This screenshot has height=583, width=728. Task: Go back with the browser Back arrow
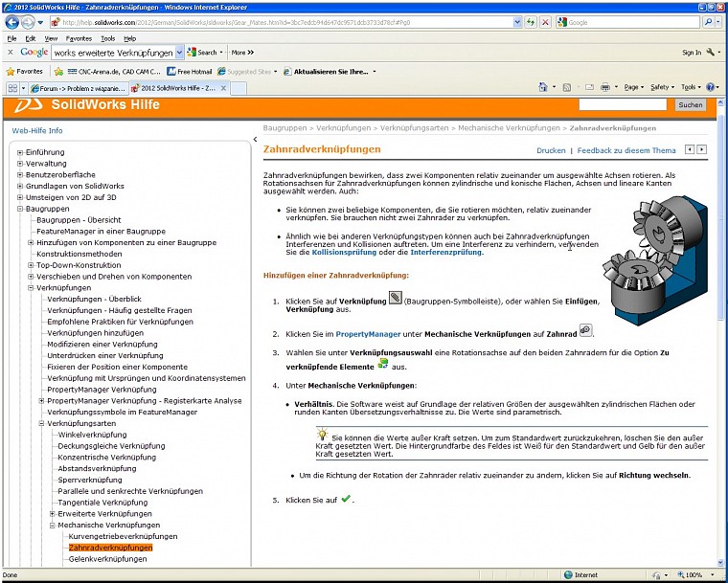(11, 22)
